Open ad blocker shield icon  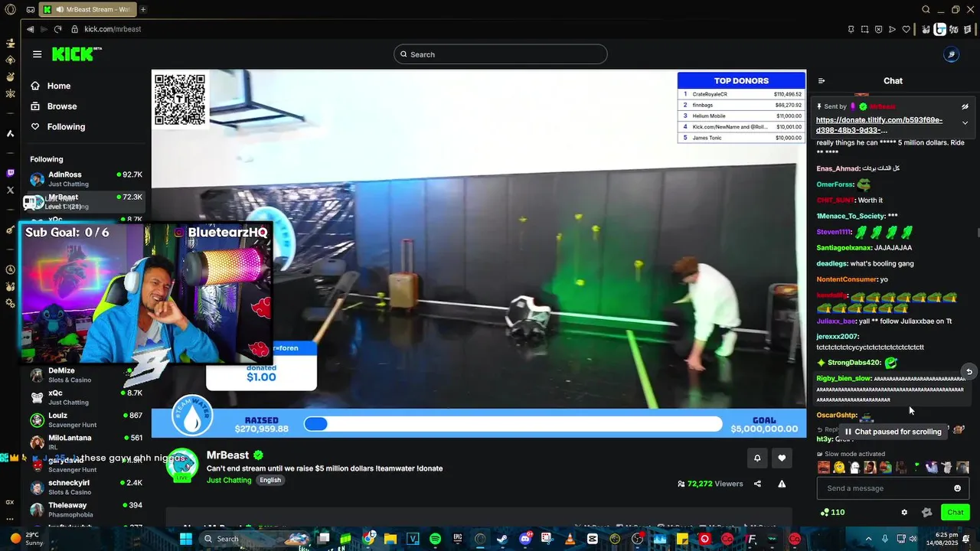[878, 29]
